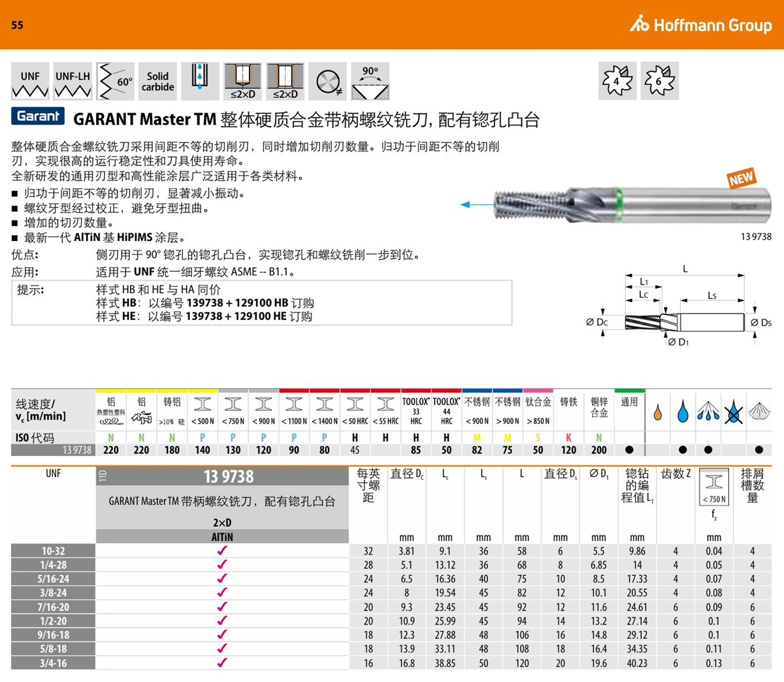This screenshot has width=784, height=682.
Task: Click the cutting speed value 200
Action: [599, 450]
